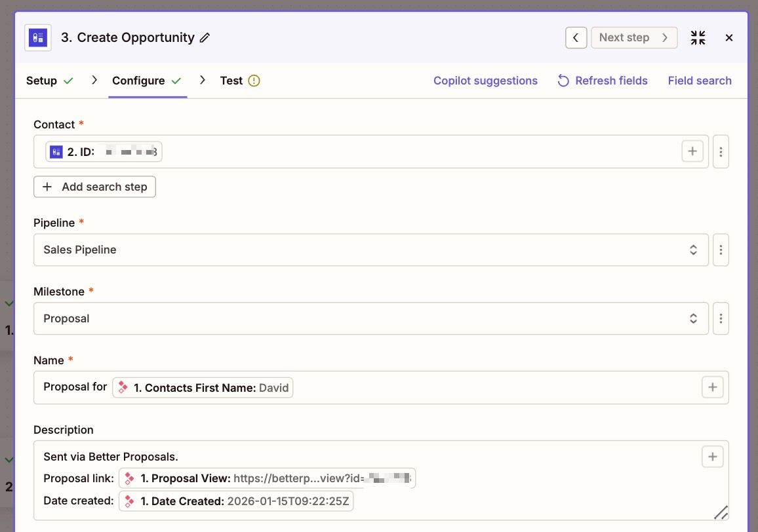Click the Create Opportunity app logo

coord(37,37)
